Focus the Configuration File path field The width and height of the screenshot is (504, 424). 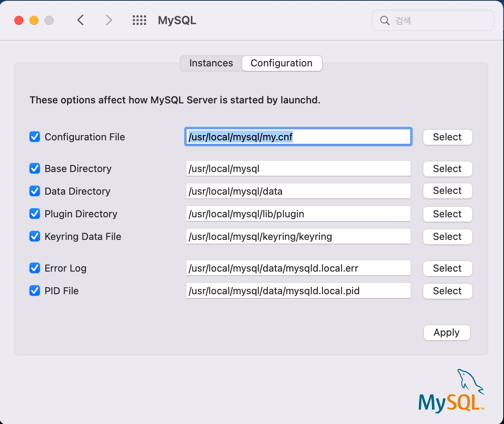pyautogui.click(x=298, y=137)
